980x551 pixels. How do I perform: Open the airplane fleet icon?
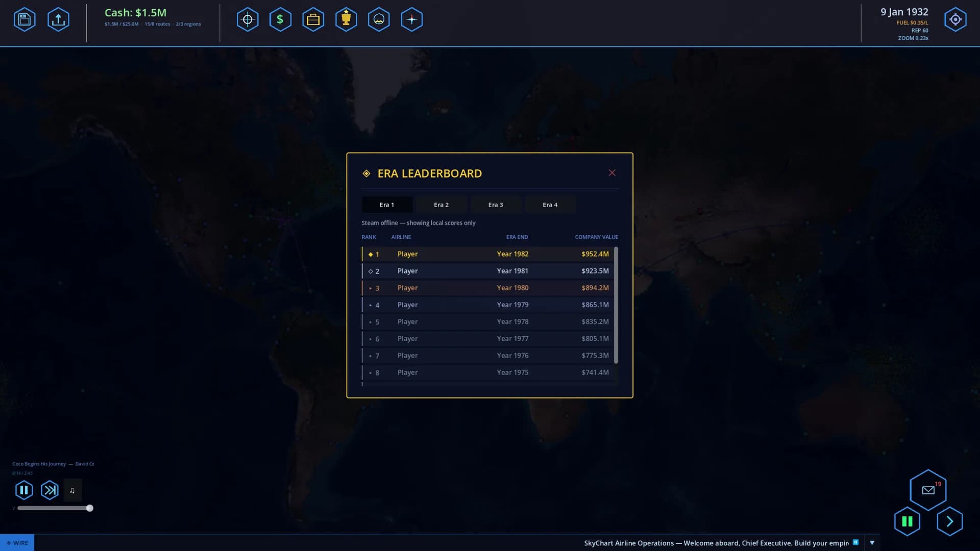point(412,19)
